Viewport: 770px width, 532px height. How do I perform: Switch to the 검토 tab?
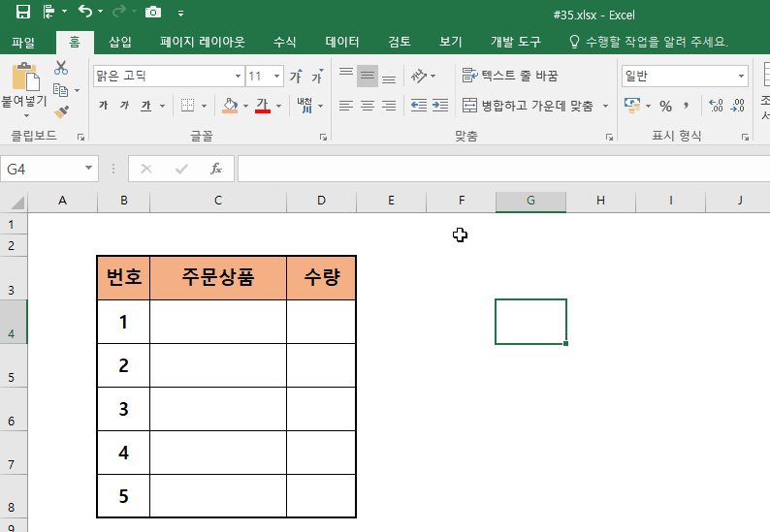tap(400, 43)
